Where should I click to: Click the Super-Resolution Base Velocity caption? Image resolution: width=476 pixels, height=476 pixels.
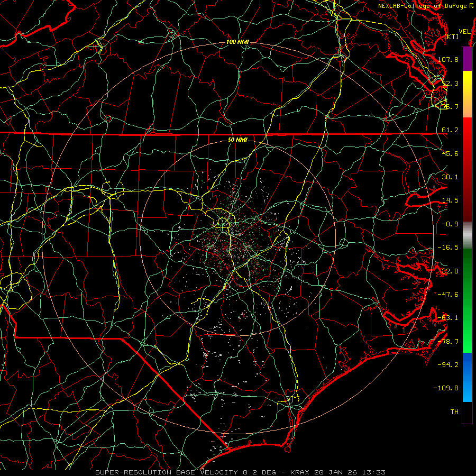[241, 472]
